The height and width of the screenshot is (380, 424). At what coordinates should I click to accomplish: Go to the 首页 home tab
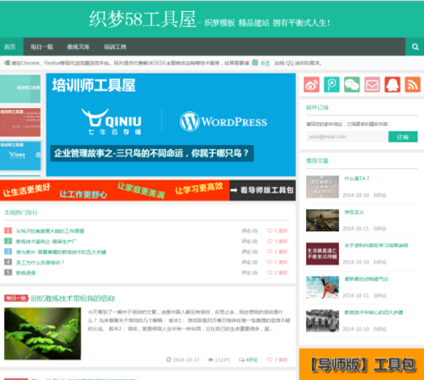10,47
